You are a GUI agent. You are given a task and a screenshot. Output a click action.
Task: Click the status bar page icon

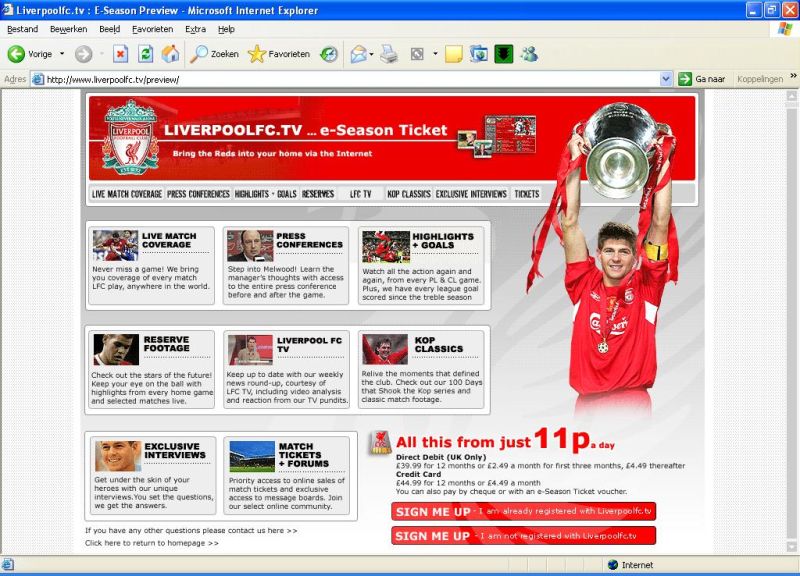pos(8,565)
